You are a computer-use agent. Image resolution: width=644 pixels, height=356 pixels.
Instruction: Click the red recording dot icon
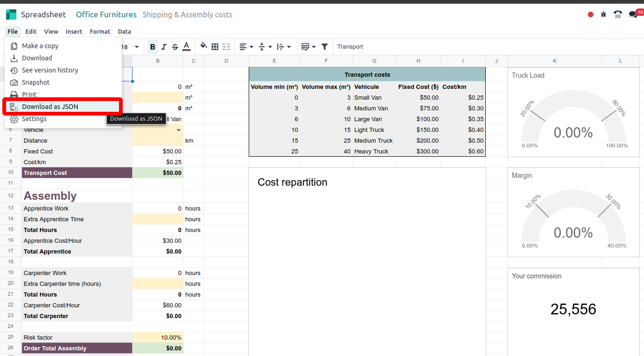(591, 15)
